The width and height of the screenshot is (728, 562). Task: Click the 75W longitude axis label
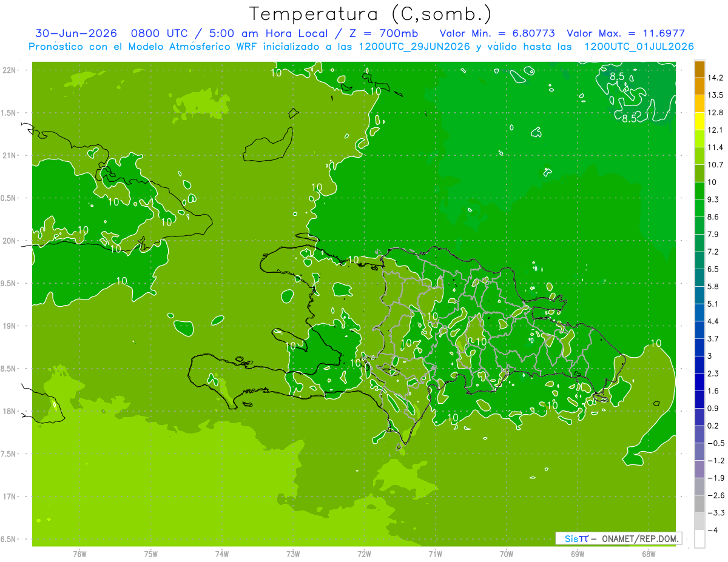pyautogui.click(x=151, y=554)
